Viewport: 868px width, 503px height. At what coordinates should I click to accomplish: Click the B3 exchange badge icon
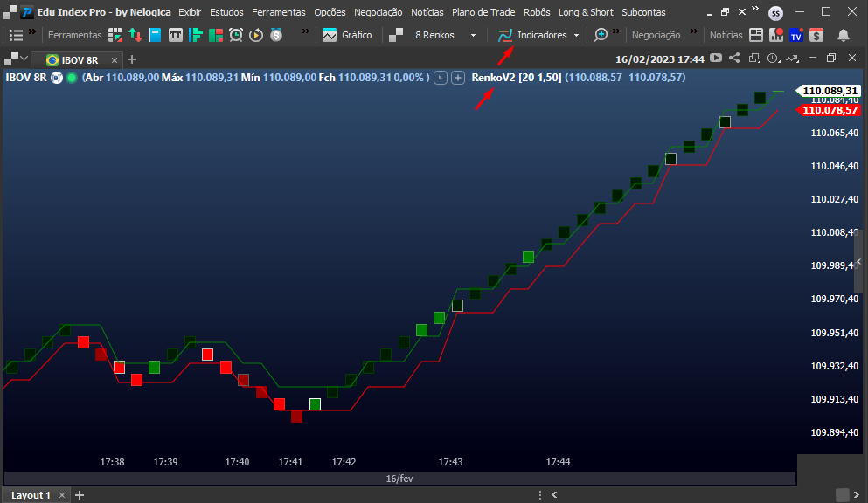pyautogui.click(x=57, y=78)
